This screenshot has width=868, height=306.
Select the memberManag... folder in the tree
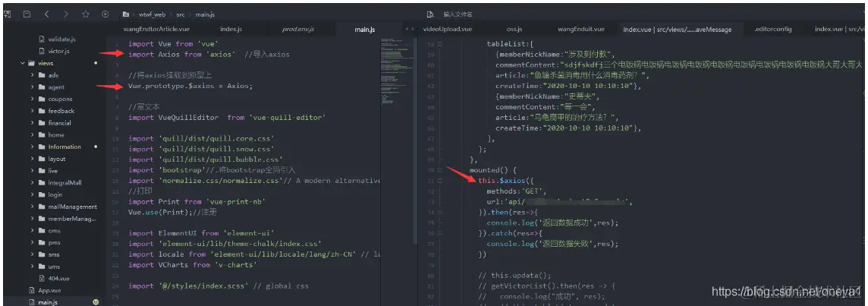point(72,219)
